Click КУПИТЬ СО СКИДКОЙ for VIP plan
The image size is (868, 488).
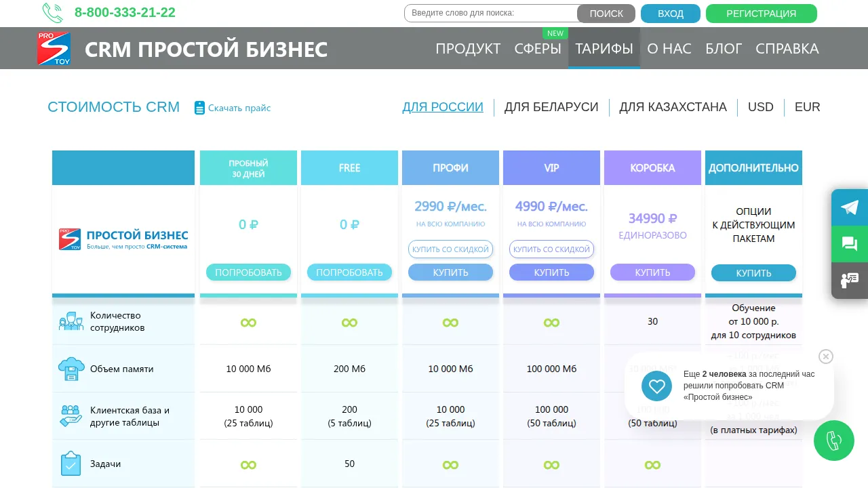551,249
